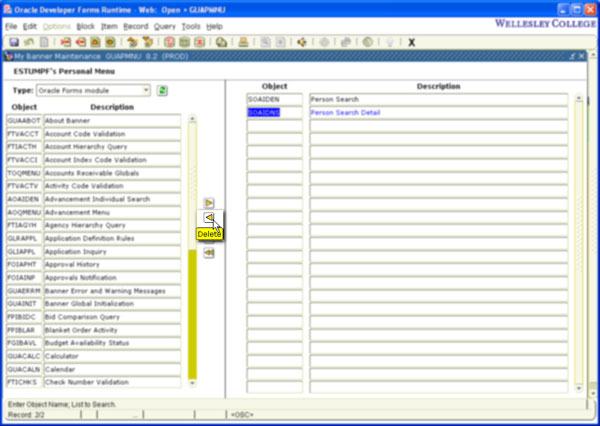Screen dimensions: 600x426
Task: Select the Activity Code Validation row
Action: coord(94,186)
